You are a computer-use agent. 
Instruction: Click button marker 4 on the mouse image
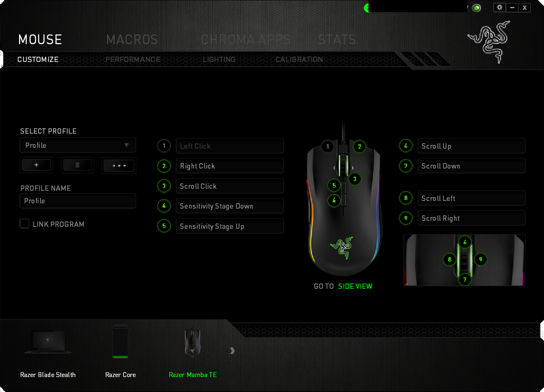click(334, 200)
